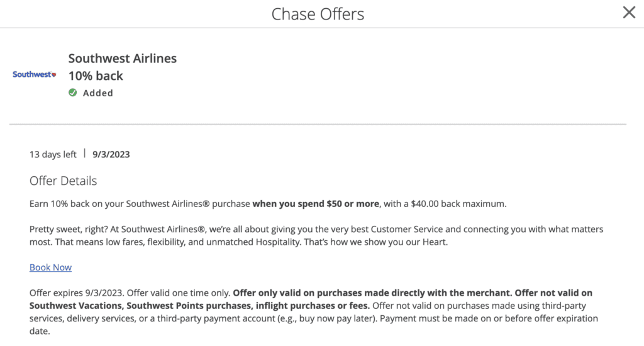Screen dimensions: 644x346
Task: Click the 13 days left text
Action: (53, 154)
